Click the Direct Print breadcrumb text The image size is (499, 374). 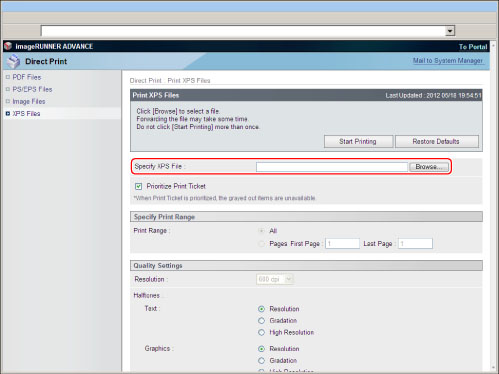[145, 81]
